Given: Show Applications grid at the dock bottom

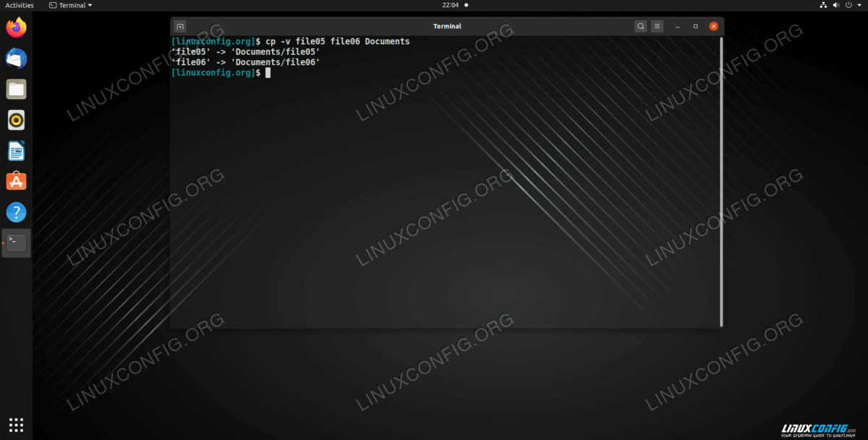Looking at the screenshot, I should [x=16, y=425].
